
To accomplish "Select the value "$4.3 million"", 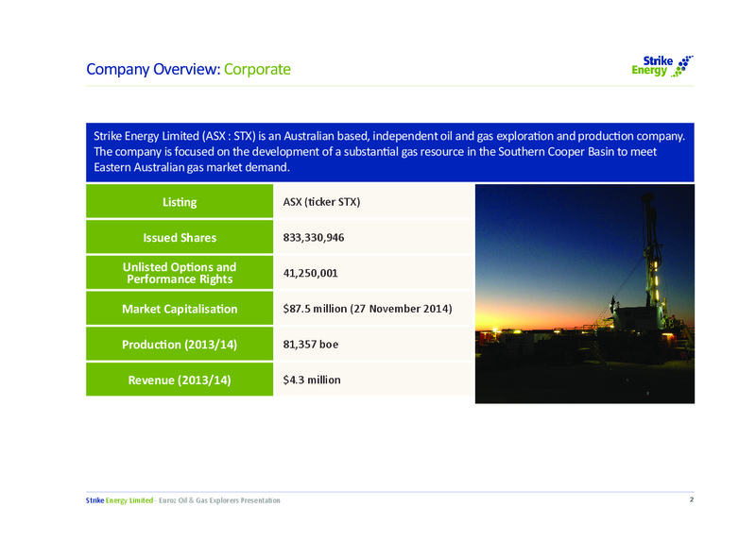I will point(312,380).
